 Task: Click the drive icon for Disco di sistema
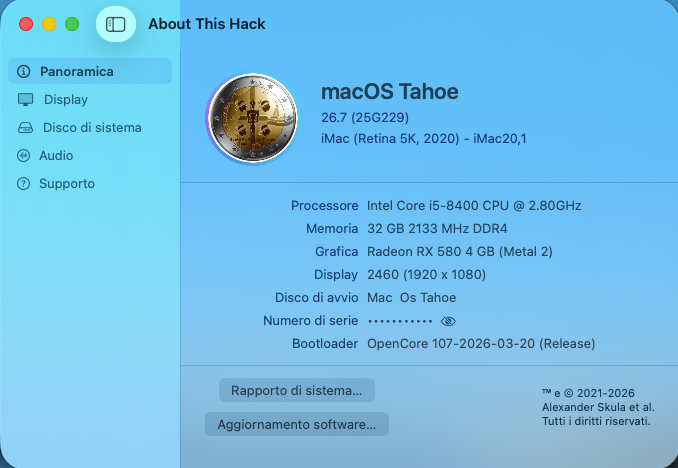coord(26,128)
